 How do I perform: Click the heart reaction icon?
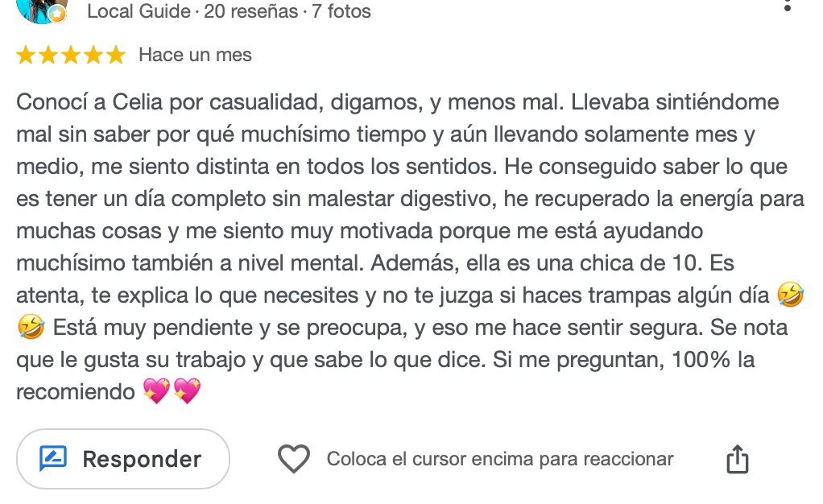pos(293,459)
